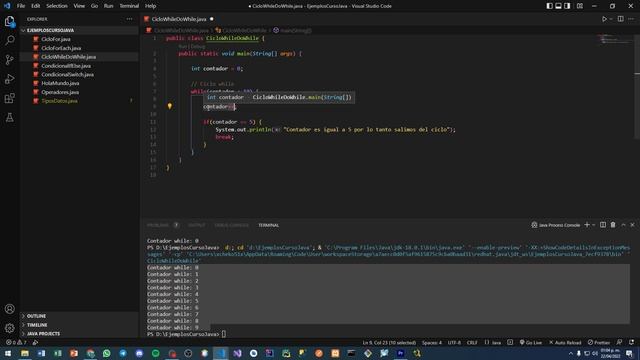Open editor More Actions ellipsis
The width and height of the screenshot is (640, 360).
(631, 19)
